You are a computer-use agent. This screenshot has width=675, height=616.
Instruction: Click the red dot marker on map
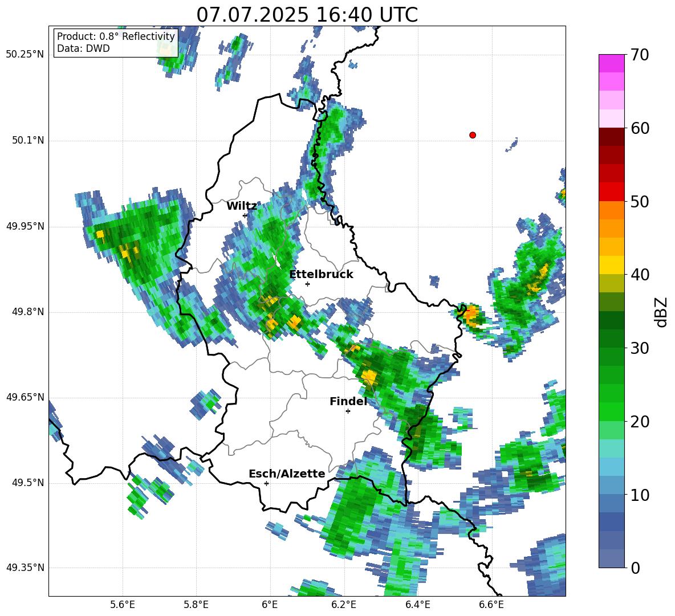[x=473, y=135]
